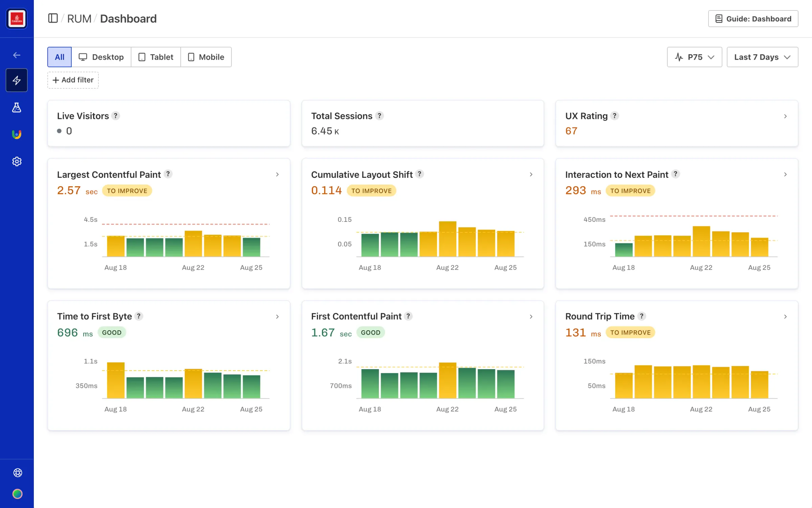
Task: Select the All devices tab
Action: [x=60, y=57]
